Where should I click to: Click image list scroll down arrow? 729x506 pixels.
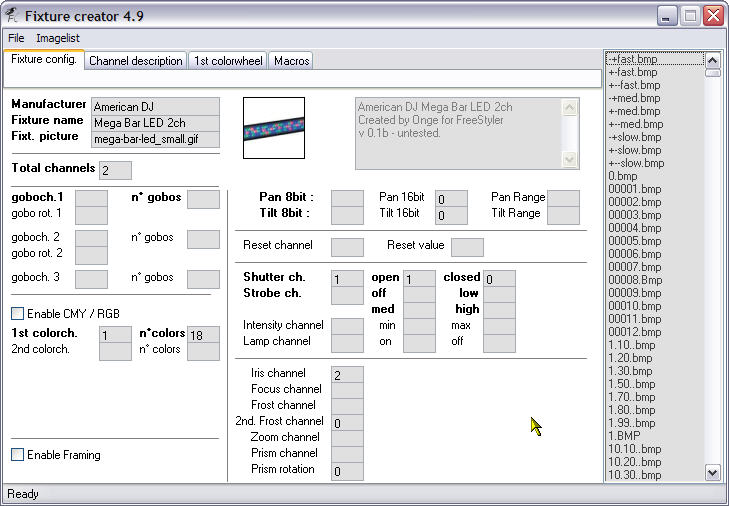[713, 473]
